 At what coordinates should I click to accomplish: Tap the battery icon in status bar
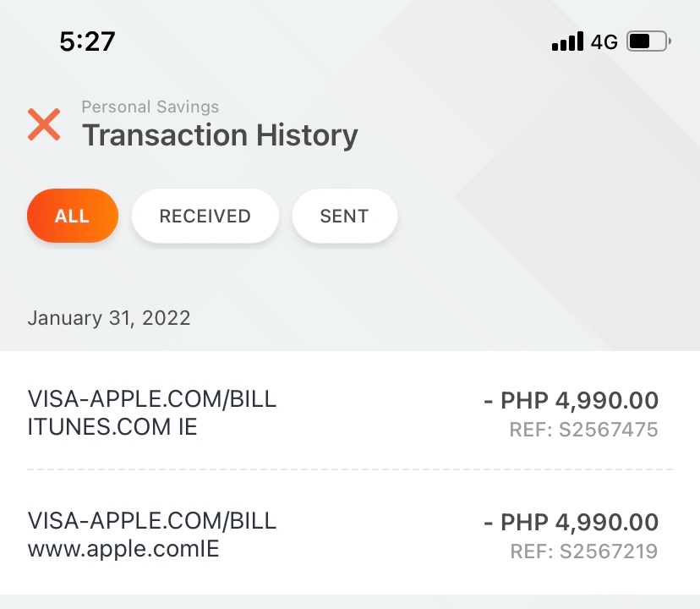pos(648,41)
